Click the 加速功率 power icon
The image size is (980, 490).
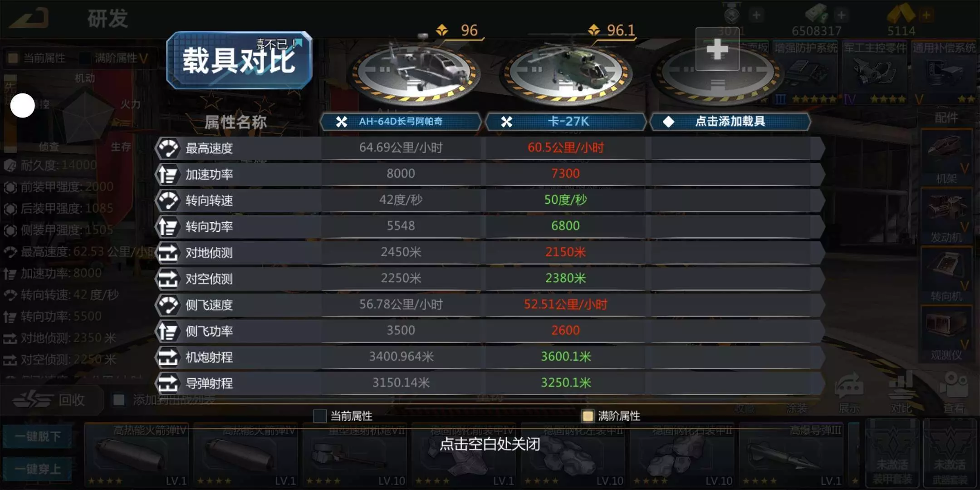[x=168, y=174]
